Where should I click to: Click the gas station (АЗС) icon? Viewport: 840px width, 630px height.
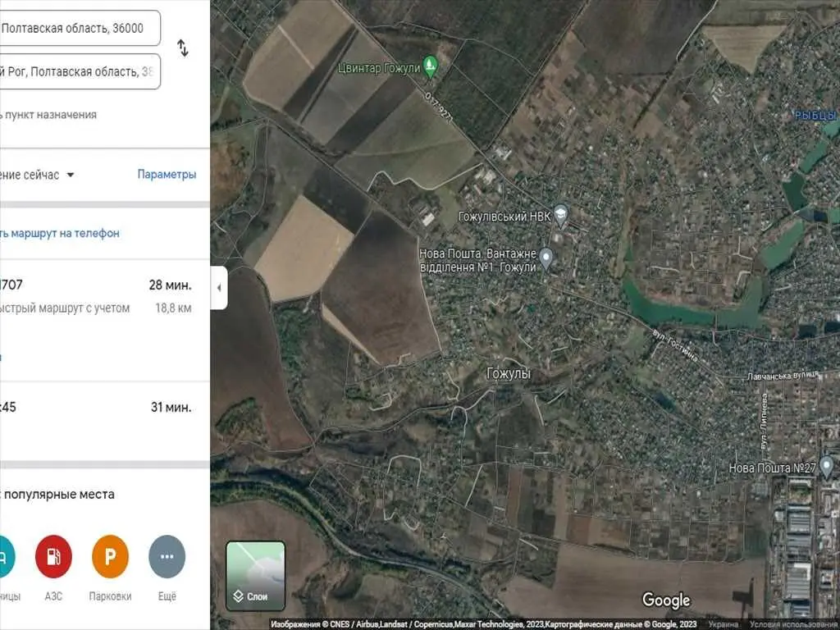point(53,557)
